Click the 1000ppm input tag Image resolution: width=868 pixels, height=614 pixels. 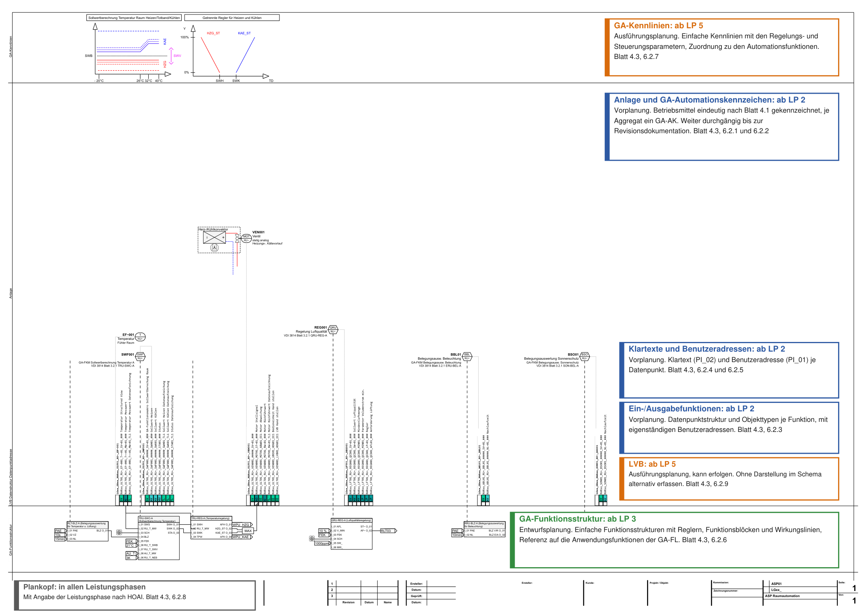coord(322,543)
